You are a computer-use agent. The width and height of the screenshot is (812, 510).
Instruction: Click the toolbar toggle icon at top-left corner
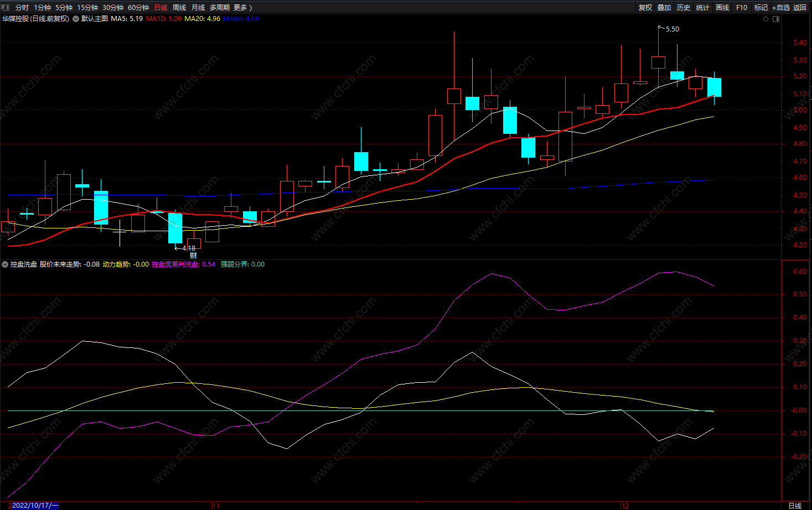(x=6, y=7)
